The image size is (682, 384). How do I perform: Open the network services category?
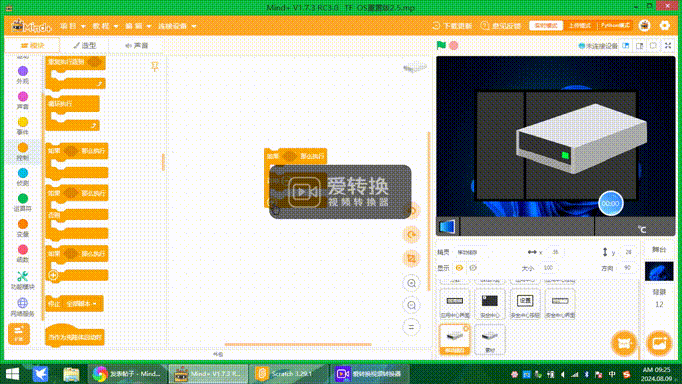23,307
